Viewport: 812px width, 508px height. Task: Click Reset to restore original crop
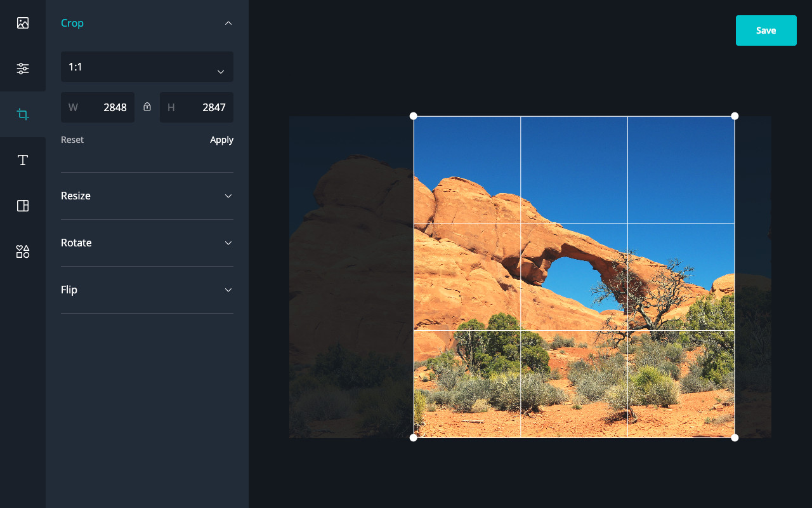point(72,140)
